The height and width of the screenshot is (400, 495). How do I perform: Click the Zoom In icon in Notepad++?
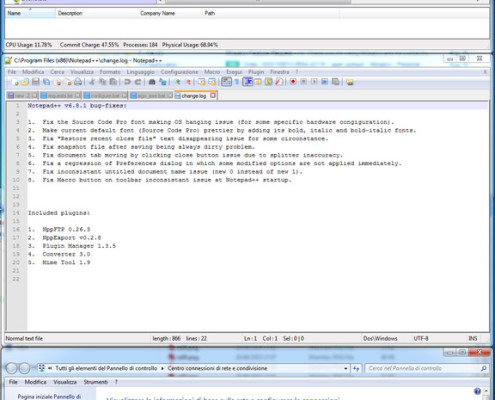177,82
